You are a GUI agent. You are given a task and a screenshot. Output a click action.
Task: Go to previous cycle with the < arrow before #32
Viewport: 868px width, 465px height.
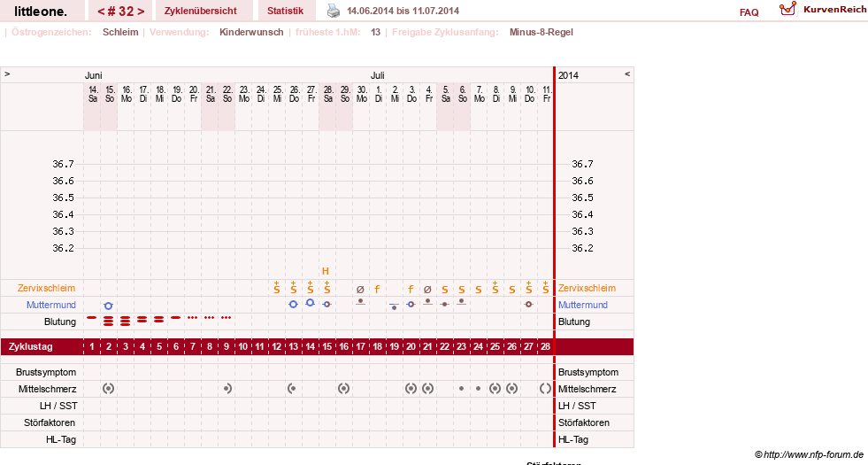(101, 12)
